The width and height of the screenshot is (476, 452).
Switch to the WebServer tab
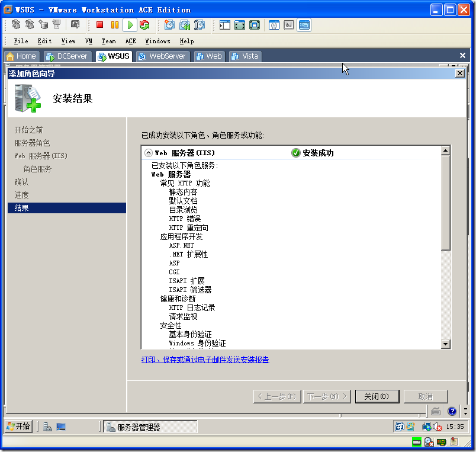[163, 56]
